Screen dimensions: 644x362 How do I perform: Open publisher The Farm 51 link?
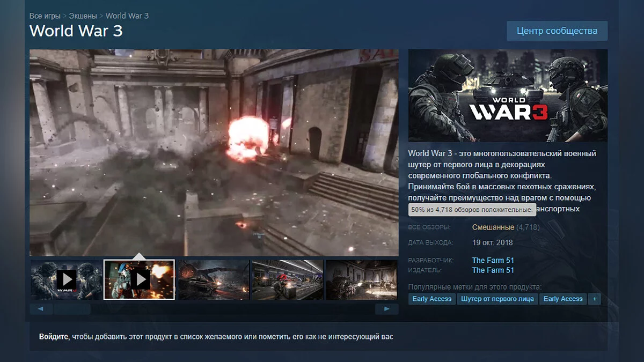tap(493, 270)
